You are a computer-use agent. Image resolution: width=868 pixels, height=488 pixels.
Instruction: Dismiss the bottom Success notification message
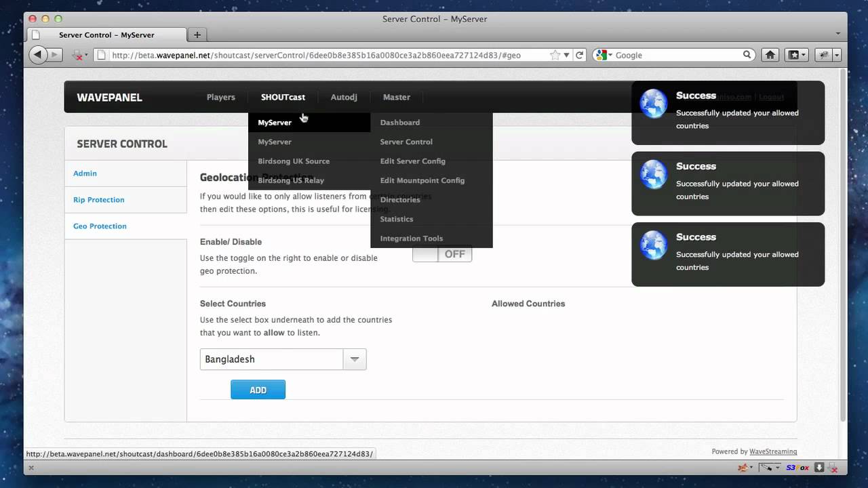[x=728, y=254]
